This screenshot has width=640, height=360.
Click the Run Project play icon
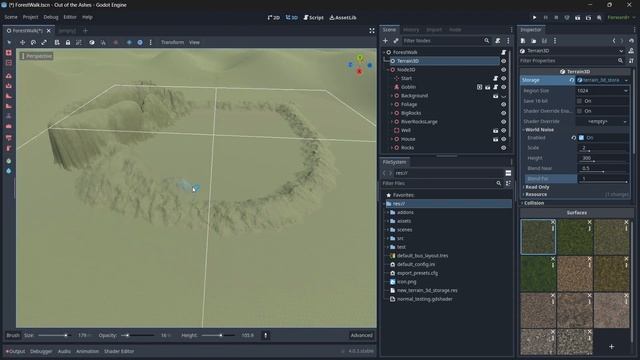(x=534, y=18)
